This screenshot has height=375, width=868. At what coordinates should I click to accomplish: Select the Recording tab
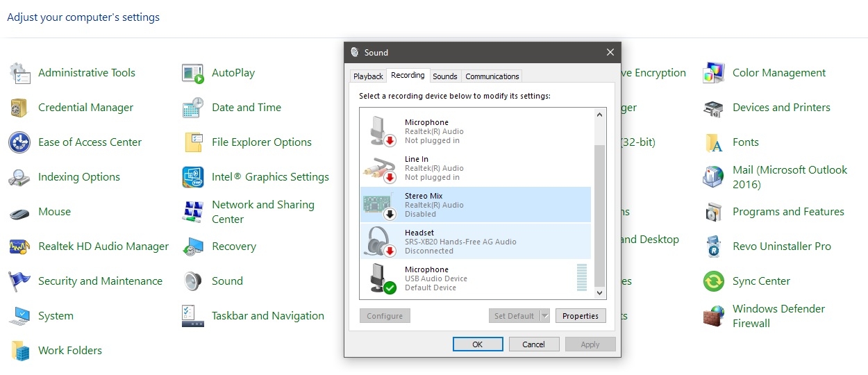[408, 75]
